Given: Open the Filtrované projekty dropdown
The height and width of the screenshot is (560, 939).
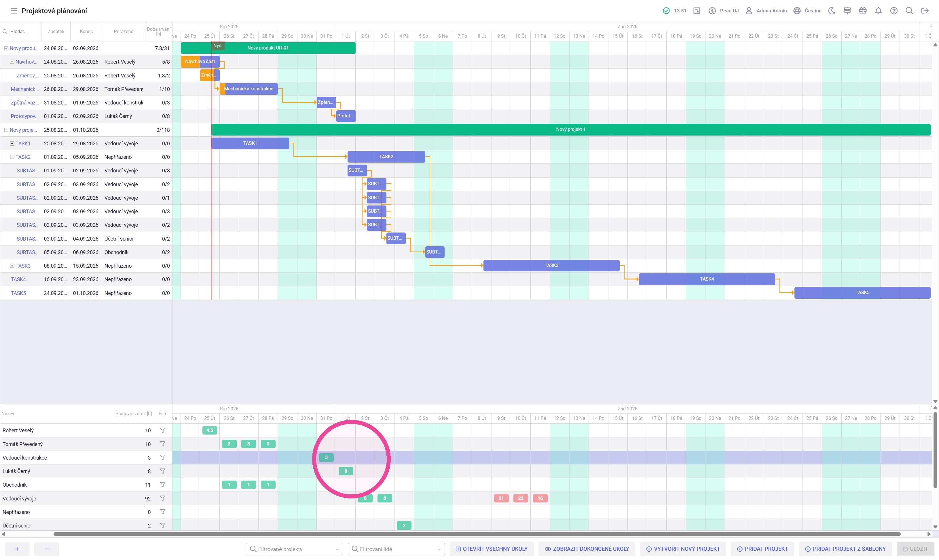Looking at the screenshot, I should 294,549.
